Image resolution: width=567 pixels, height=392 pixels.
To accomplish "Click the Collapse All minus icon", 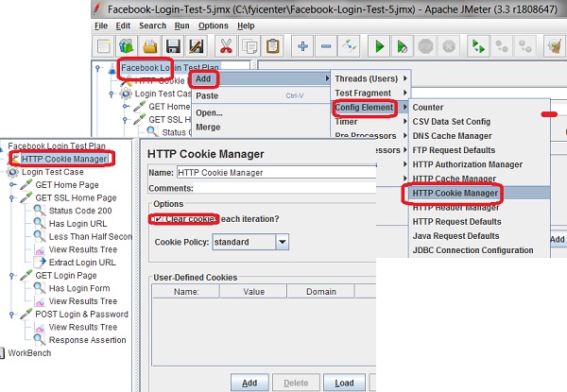I will [x=326, y=46].
